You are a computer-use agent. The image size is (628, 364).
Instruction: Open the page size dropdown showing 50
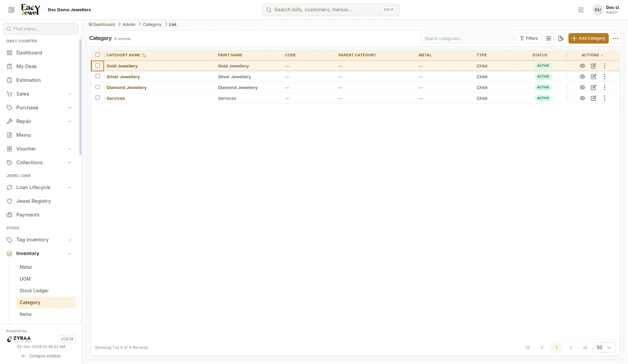604,348
